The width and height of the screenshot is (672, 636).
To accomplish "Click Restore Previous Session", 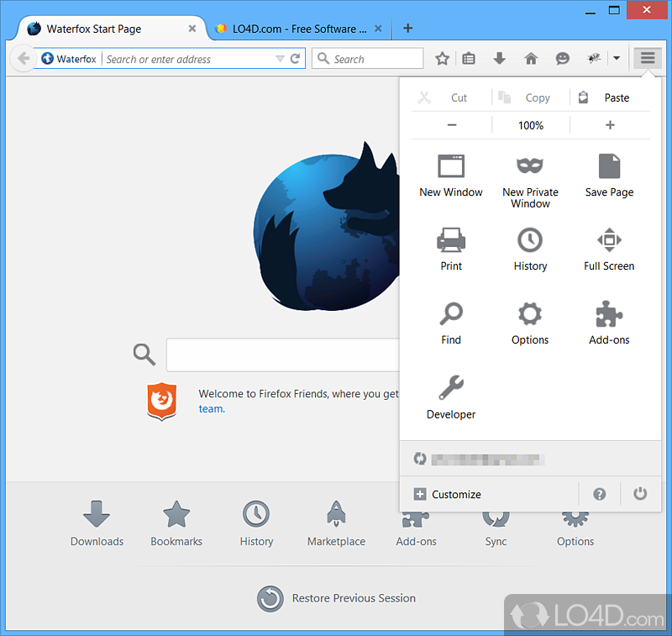I will click(x=337, y=598).
